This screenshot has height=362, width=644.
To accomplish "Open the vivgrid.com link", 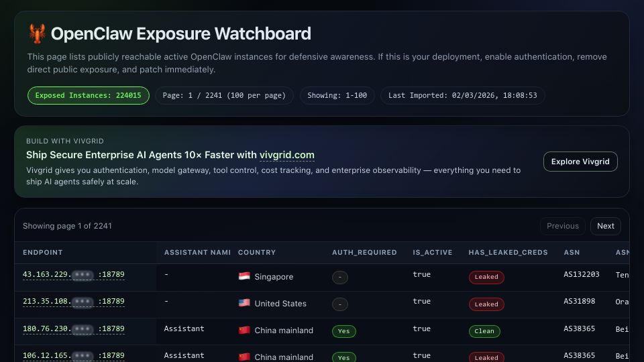I will [x=286, y=155].
